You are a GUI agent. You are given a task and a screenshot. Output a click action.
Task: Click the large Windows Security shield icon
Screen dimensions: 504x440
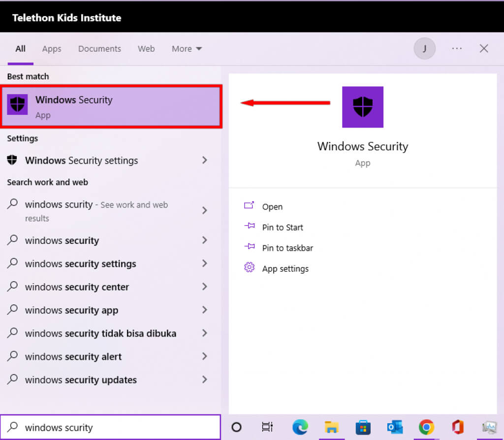tap(363, 107)
